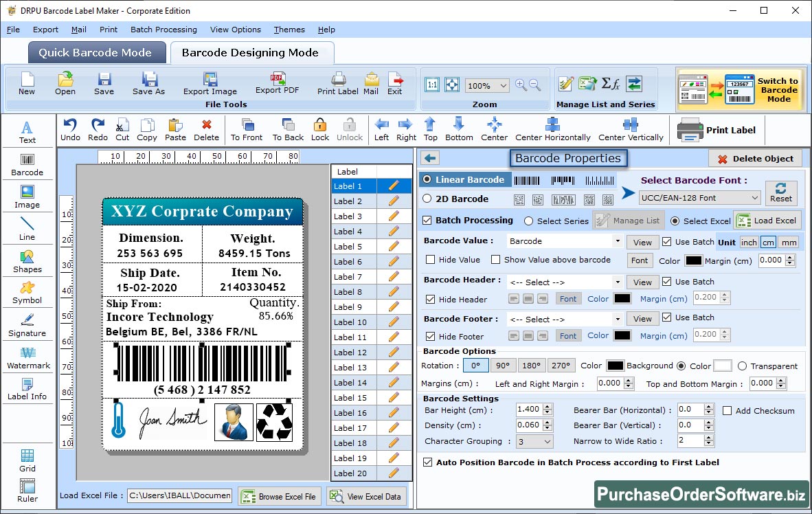Open Label Info panel
The height and width of the screenshot is (514, 812).
click(x=27, y=389)
